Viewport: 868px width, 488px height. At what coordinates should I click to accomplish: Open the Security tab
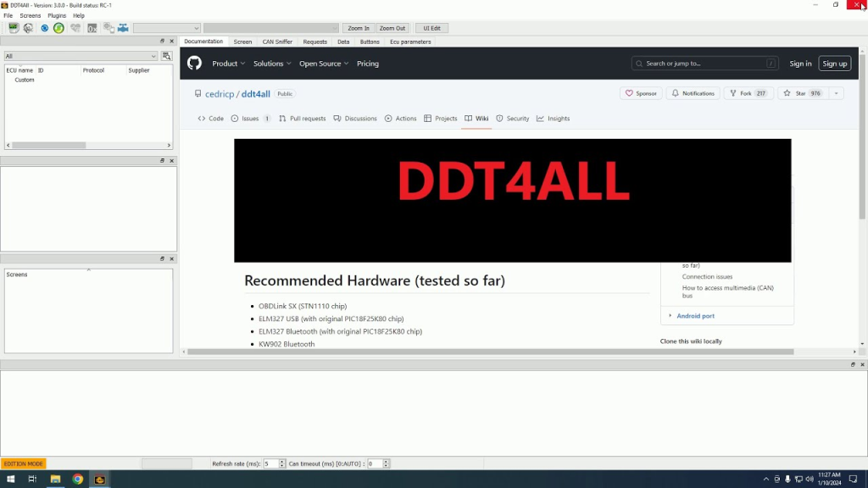tap(513, 119)
